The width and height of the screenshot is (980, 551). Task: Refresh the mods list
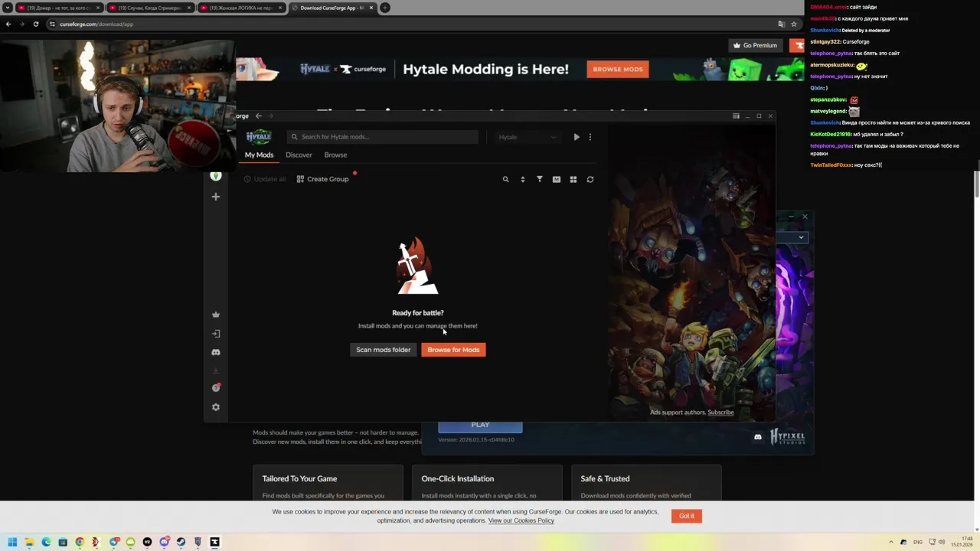click(x=590, y=179)
